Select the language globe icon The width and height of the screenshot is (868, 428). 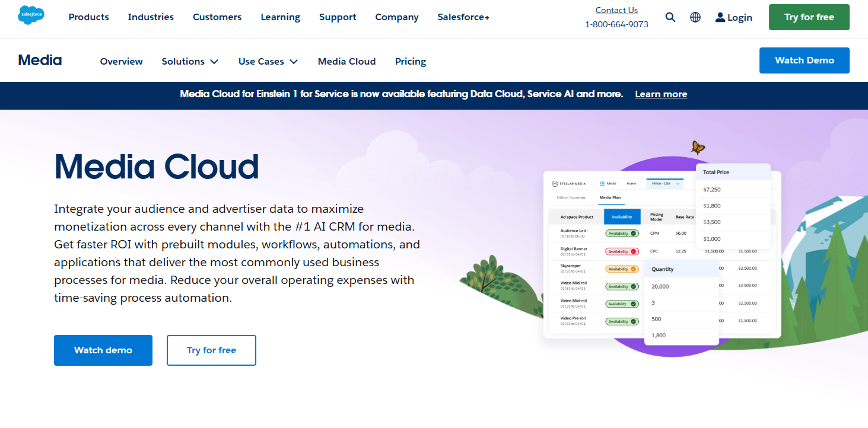pyautogui.click(x=695, y=17)
